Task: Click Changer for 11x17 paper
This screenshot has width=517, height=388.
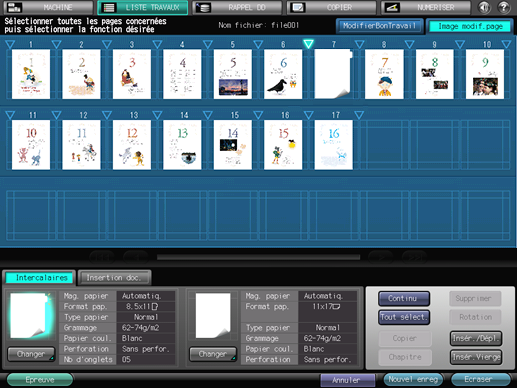Action: pos(213,354)
